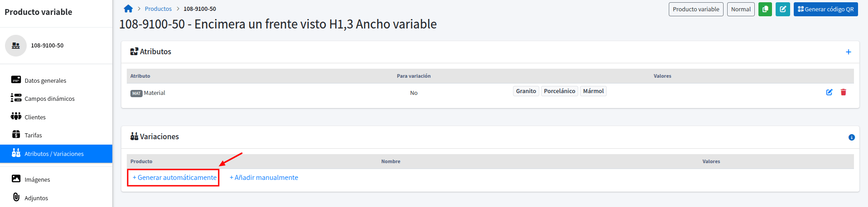Click the teal edit product icon
This screenshot has width=868, height=207.
pyautogui.click(x=783, y=9)
